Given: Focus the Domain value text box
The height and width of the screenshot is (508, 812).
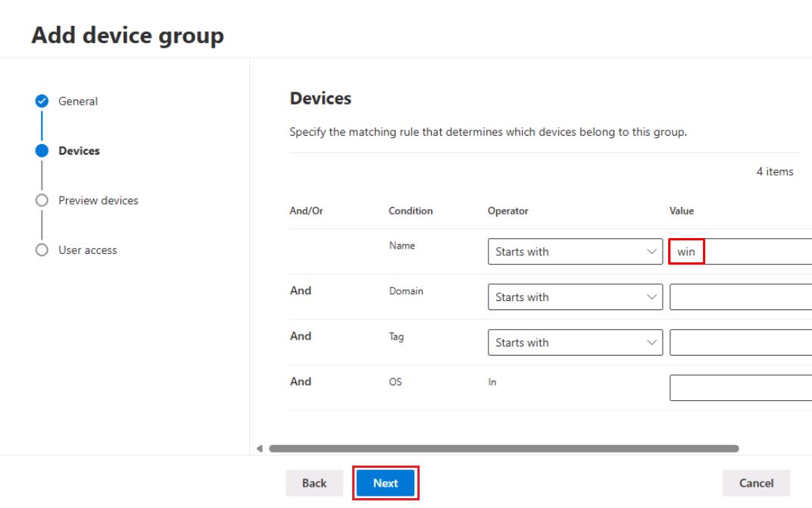Looking at the screenshot, I should point(740,297).
